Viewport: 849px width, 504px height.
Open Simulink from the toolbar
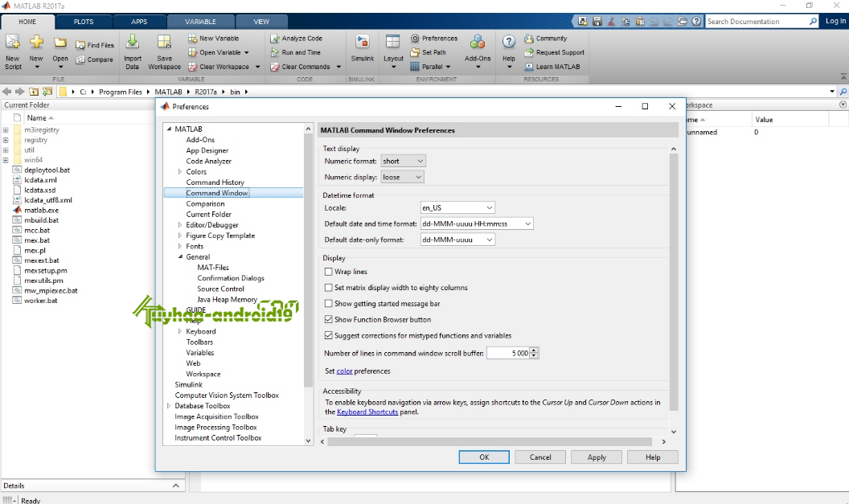click(363, 48)
